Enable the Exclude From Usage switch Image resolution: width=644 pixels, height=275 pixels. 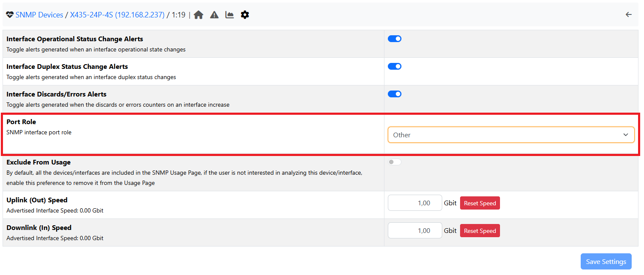(395, 162)
